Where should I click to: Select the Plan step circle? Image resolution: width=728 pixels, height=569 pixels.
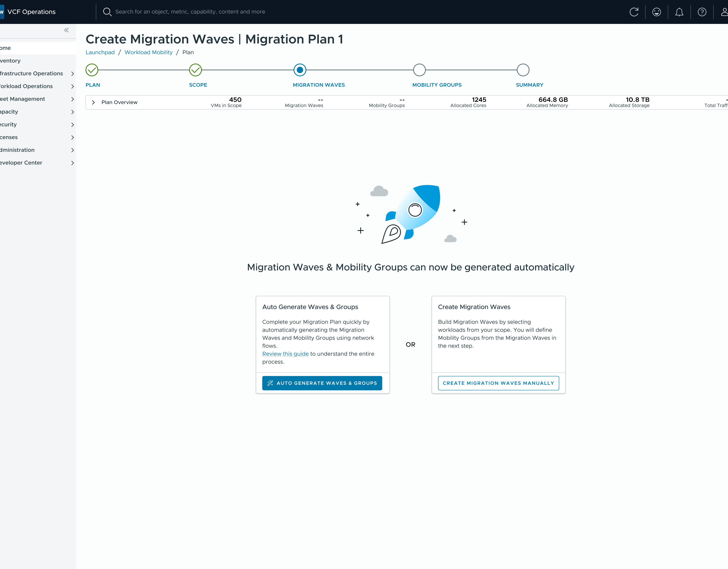coord(92,70)
